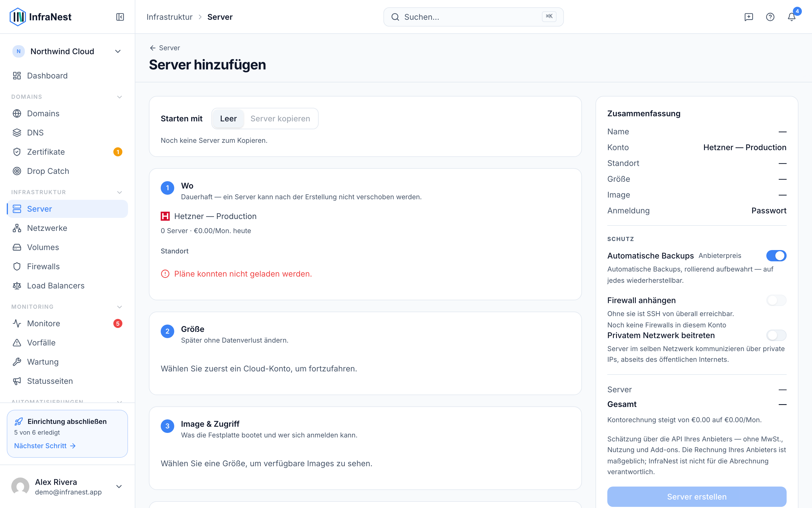The image size is (812, 508).
Task: Open Alex Rivera account menu chevron
Action: coord(119,487)
